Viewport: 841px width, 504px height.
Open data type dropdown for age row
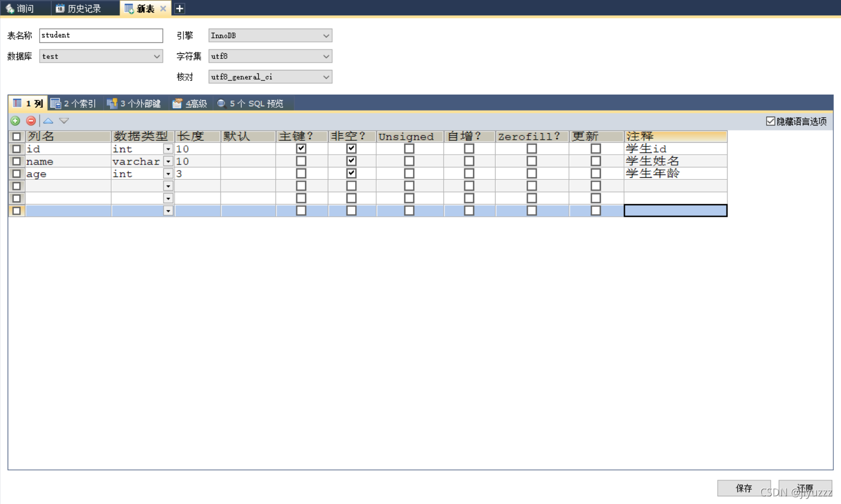[x=168, y=174]
